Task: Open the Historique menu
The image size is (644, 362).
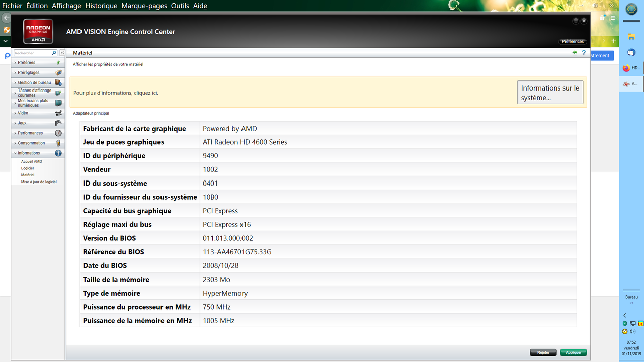Action: tap(101, 6)
